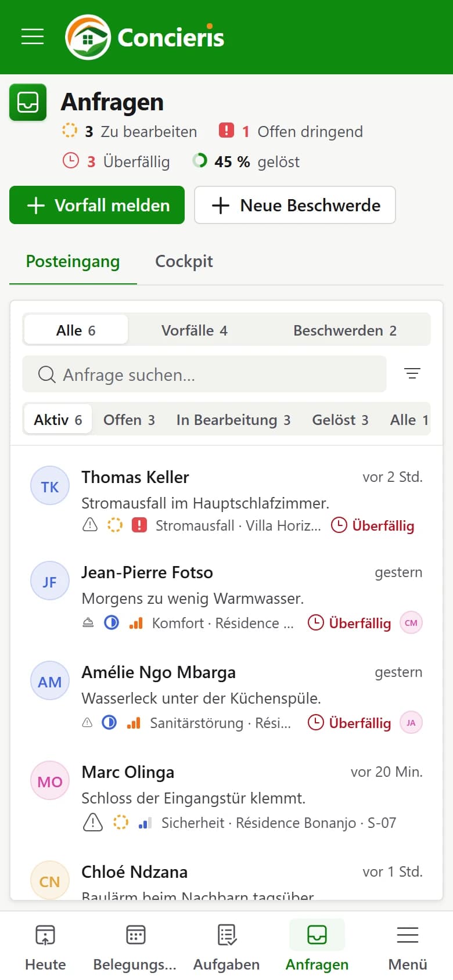This screenshot has width=453, height=980.
Task: Open Aufgaben in bottom navigation
Action: (x=227, y=947)
